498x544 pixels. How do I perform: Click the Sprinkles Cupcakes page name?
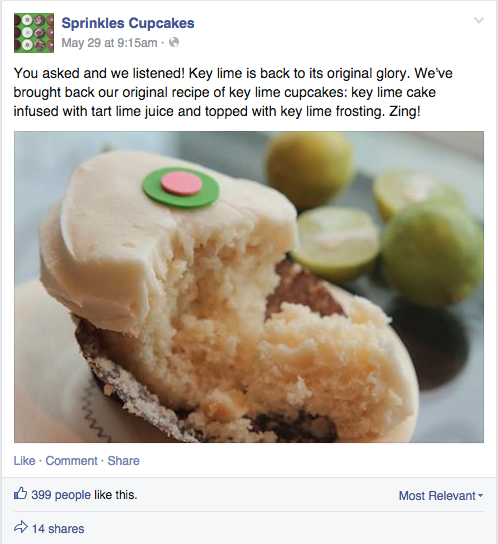128,23
